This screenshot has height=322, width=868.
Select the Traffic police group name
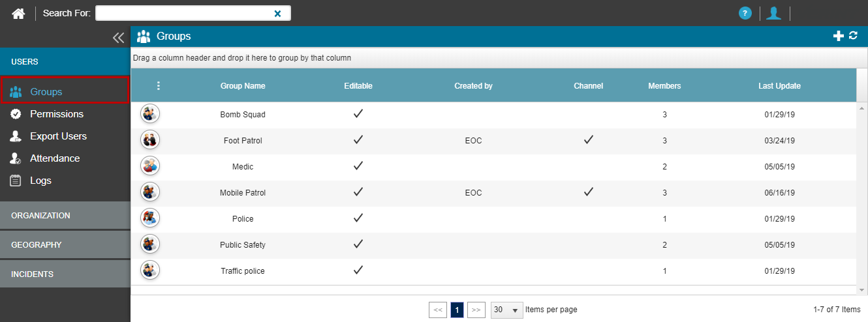[243, 271]
